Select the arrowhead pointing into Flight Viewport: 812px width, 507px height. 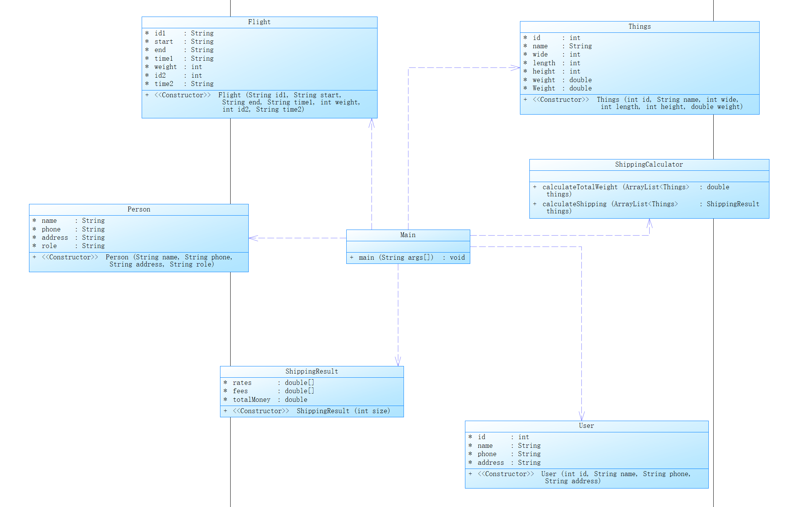372,123
